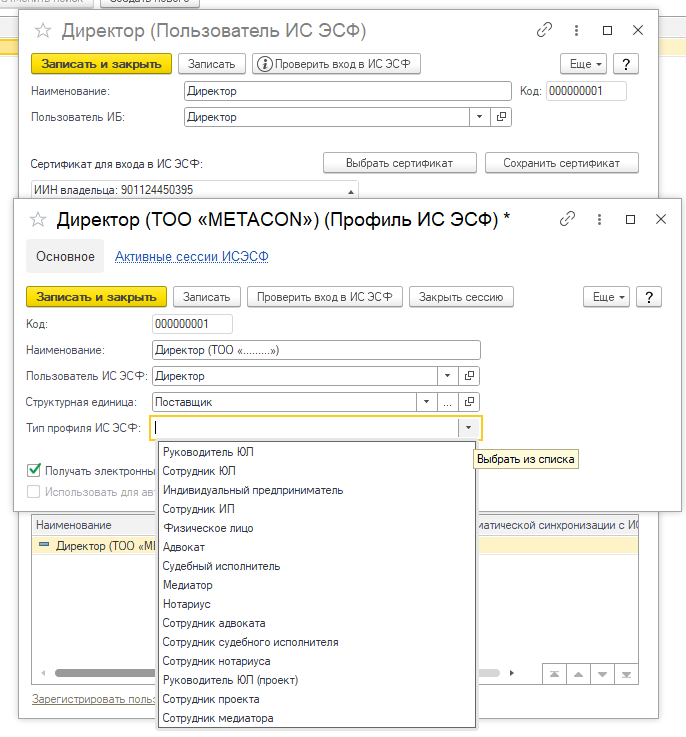Select Индивидуальный предприниматель profile type

(x=252, y=490)
